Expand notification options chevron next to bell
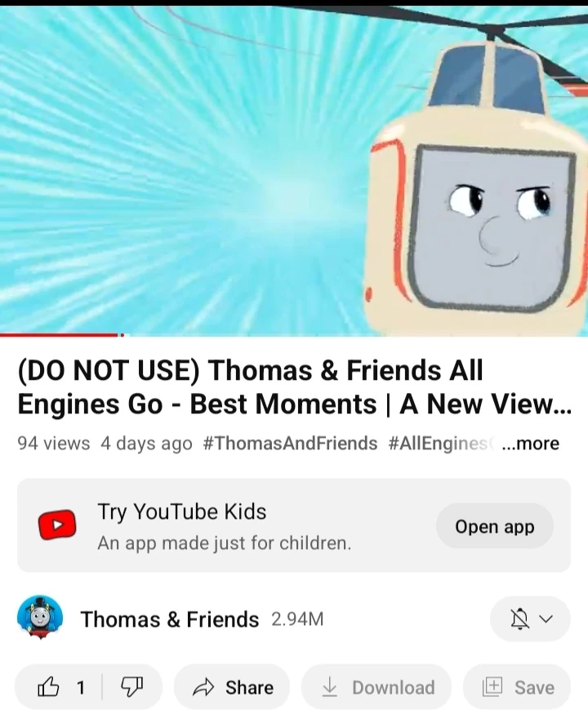 coord(546,619)
